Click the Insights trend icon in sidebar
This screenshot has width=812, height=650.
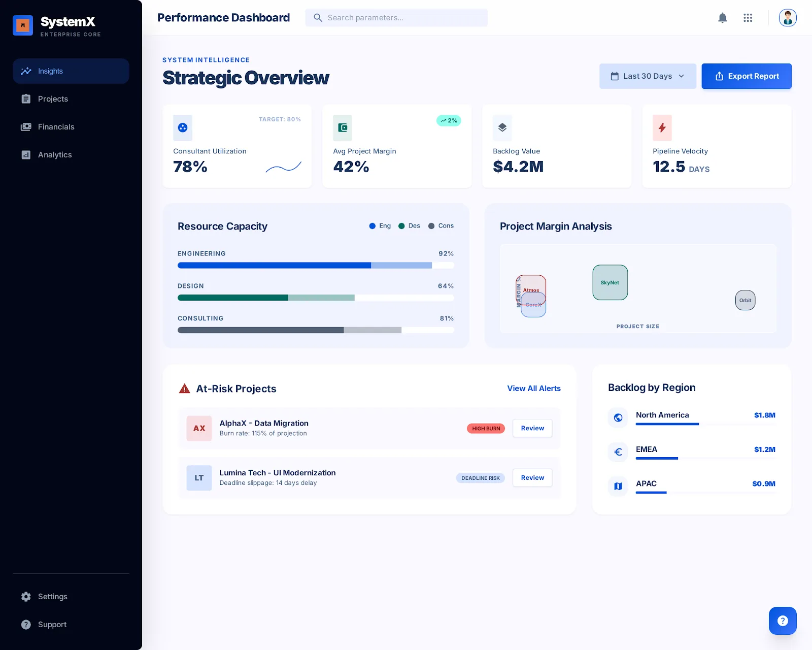coord(26,71)
